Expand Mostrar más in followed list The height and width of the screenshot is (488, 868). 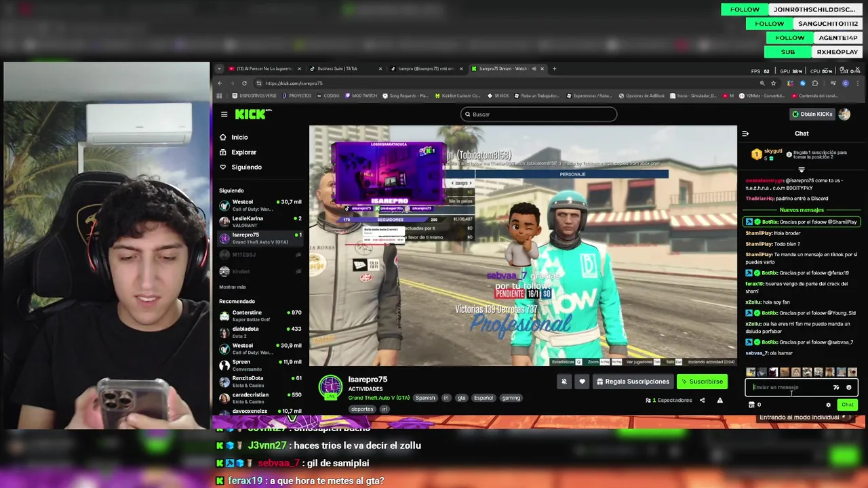[233, 287]
